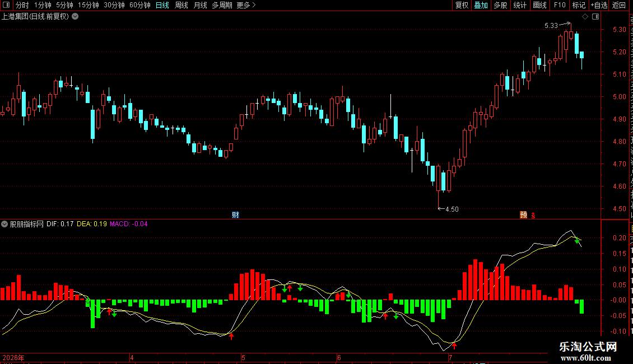Click the red buy arrow near month 7
Image resolution: width=633 pixels, height=364 pixels.
(x=454, y=346)
